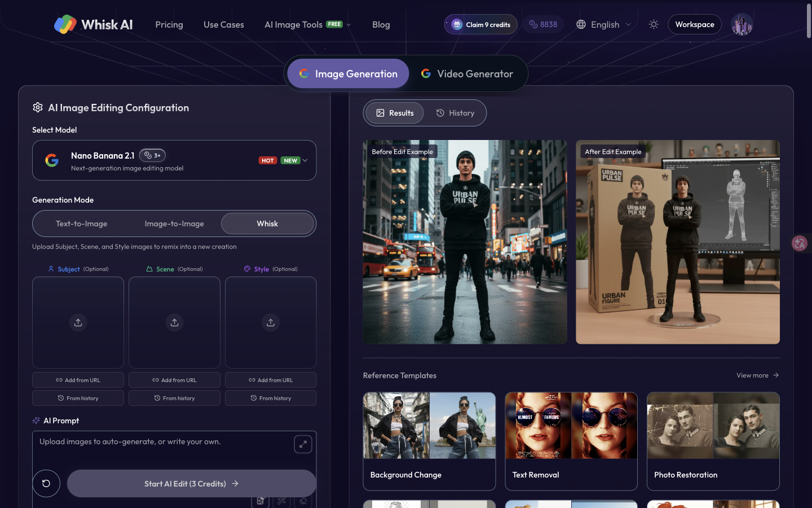Expand the AI Prompt text box
The height and width of the screenshot is (508, 812).
pos(303,444)
